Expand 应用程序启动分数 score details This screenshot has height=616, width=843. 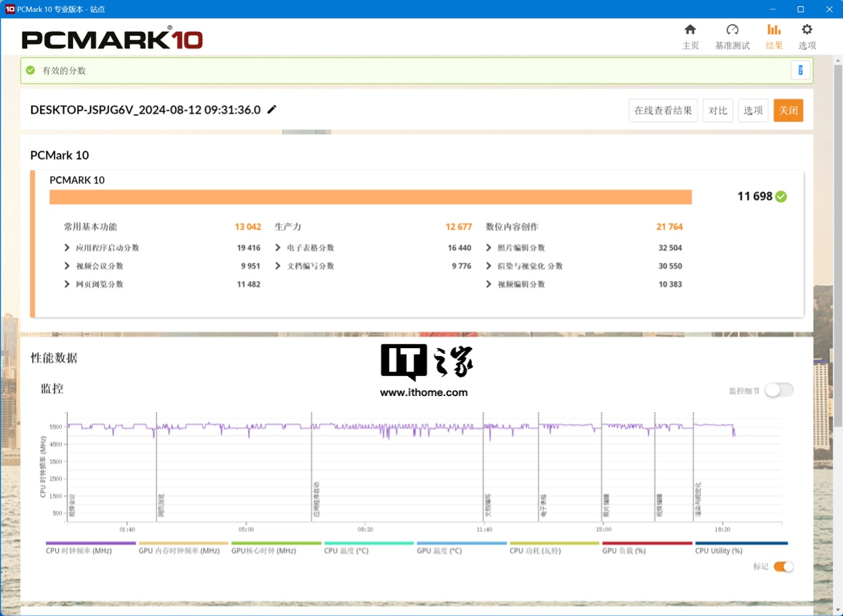point(67,248)
